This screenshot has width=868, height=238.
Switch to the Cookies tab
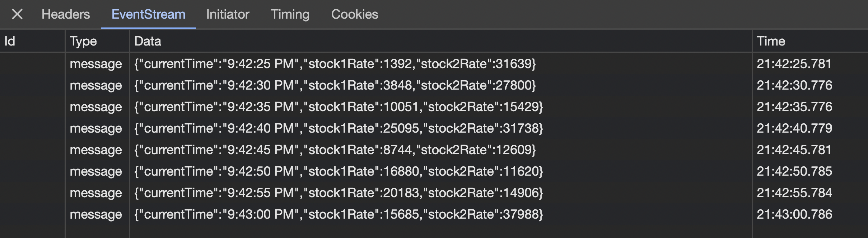[x=354, y=14]
